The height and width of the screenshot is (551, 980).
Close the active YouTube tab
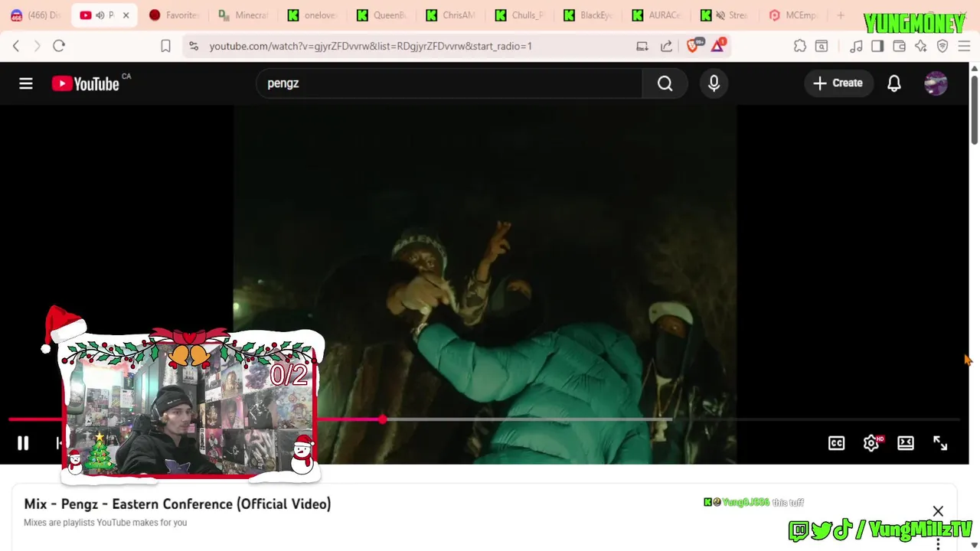click(x=126, y=15)
